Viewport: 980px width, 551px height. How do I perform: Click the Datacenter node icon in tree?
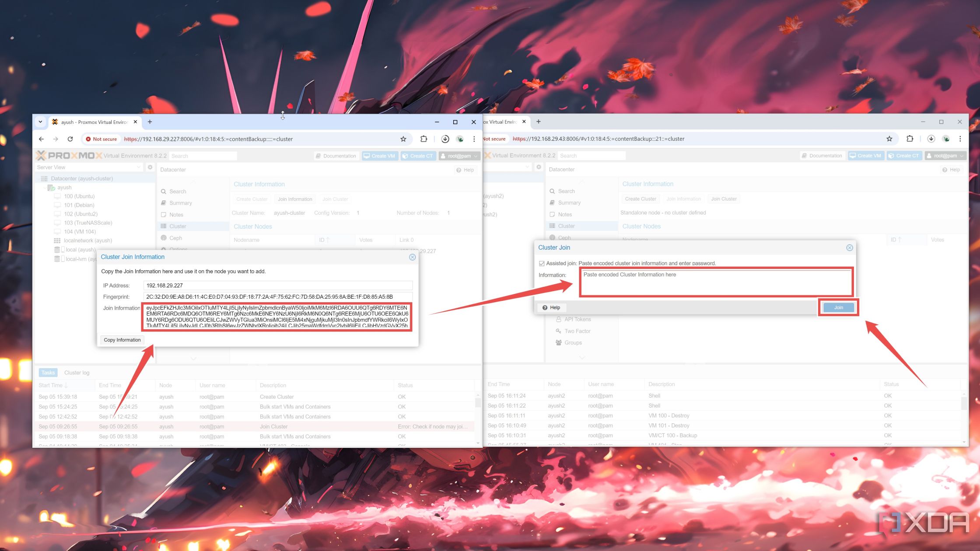(45, 178)
